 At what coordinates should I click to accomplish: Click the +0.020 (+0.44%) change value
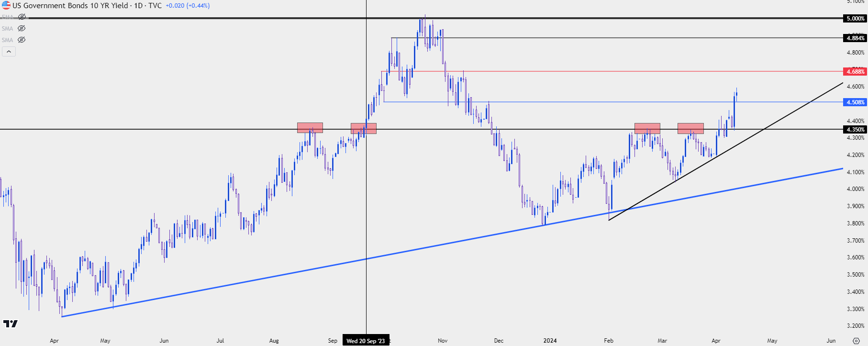click(188, 5)
